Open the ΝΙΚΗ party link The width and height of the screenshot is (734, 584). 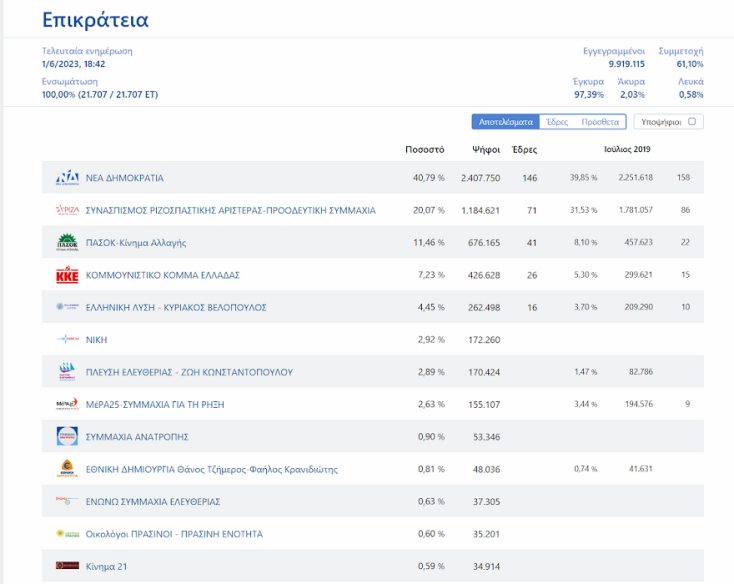[x=97, y=340]
